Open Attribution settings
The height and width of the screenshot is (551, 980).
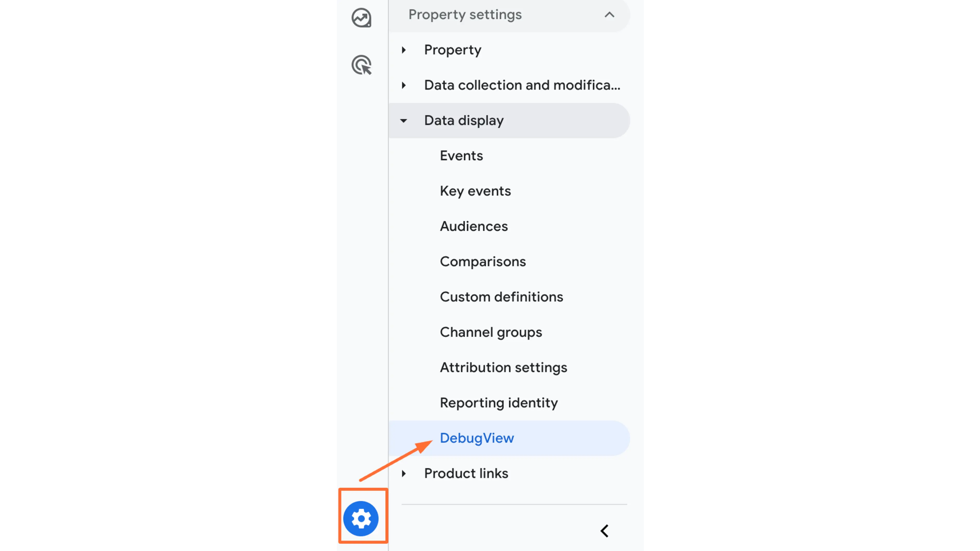[x=503, y=367]
